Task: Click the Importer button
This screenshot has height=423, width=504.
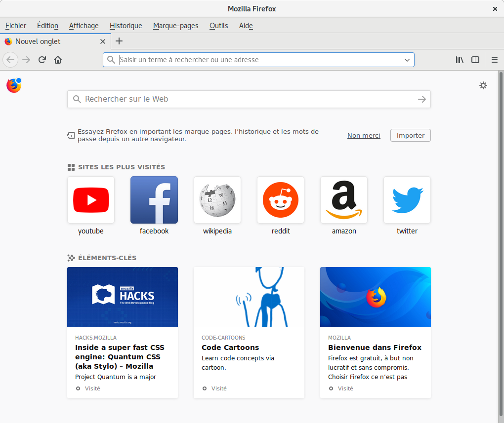Action: 411,135
